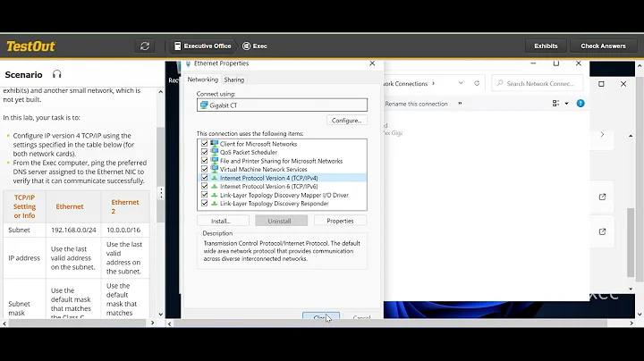Click the view layout icon in Network Connections
Image resolution: width=644 pixels, height=361 pixels.
555,104
